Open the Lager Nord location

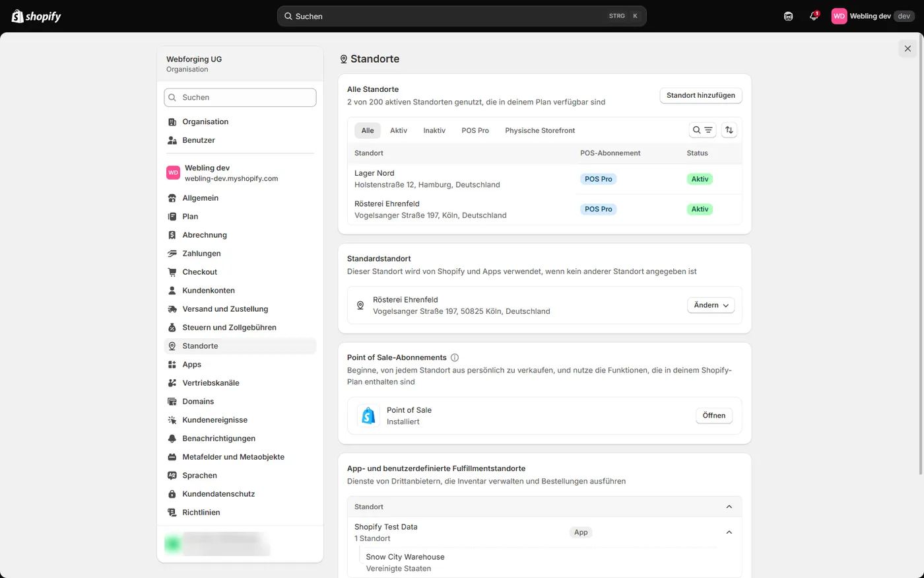(x=544, y=179)
